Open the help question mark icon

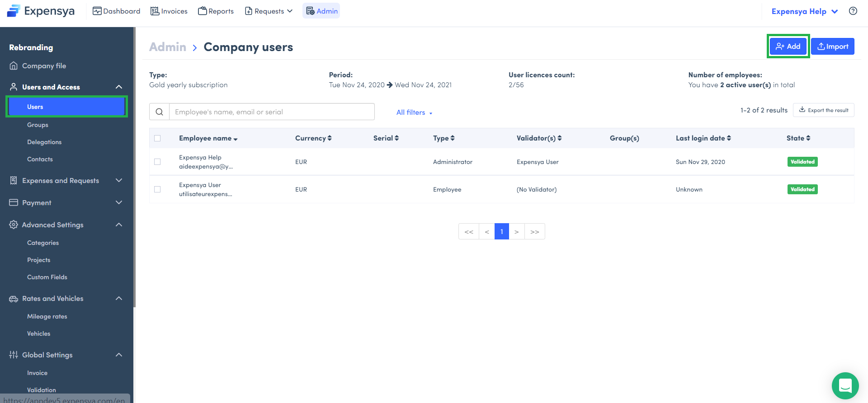point(853,11)
